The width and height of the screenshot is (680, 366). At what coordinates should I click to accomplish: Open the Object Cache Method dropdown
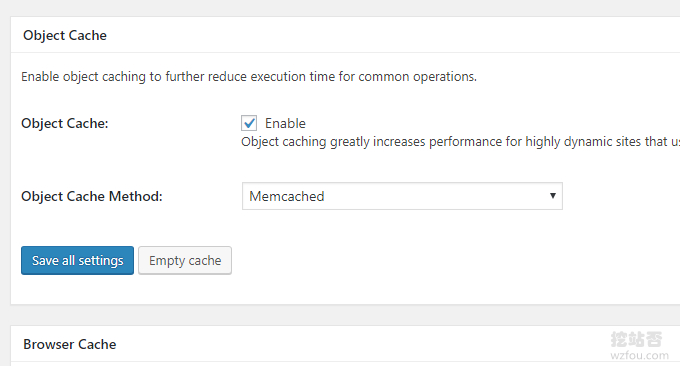coord(402,196)
